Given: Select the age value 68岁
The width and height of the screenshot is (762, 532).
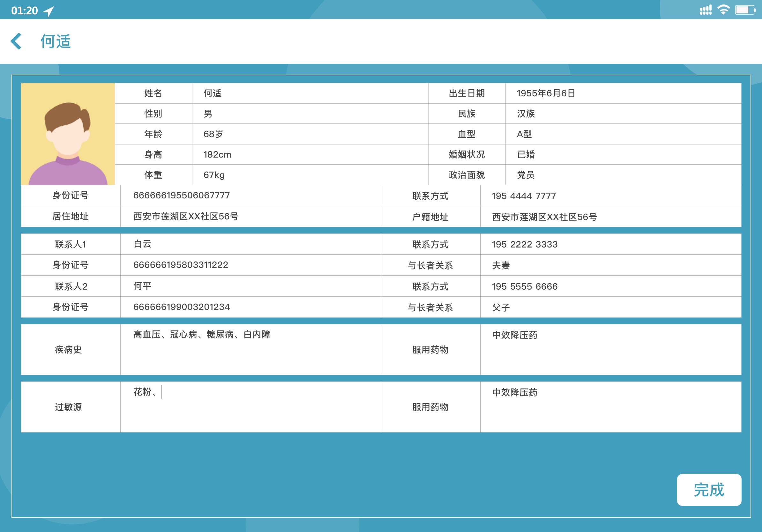Looking at the screenshot, I should click(x=213, y=134).
